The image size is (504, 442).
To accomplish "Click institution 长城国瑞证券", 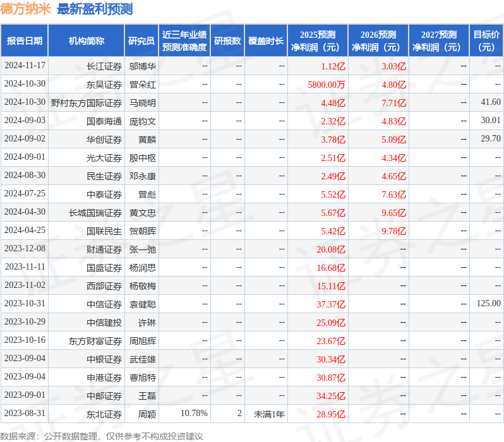I will [95, 213].
